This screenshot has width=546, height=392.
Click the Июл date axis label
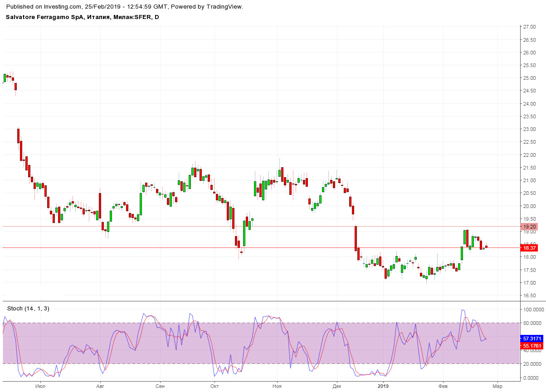pos(40,387)
